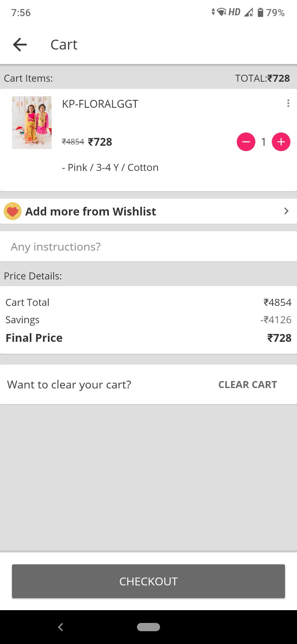Tap the Final Price row

(148, 338)
